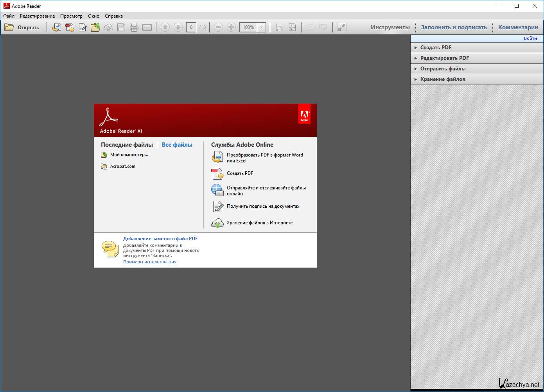The width and height of the screenshot is (544, 392).
Task: Open the Просмотр menu
Action: coord(71,16)
